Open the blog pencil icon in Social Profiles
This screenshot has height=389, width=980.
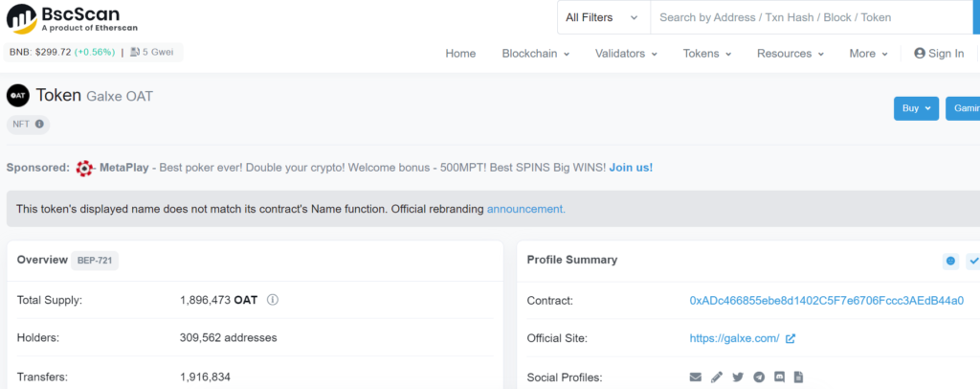tap(717, 377)
